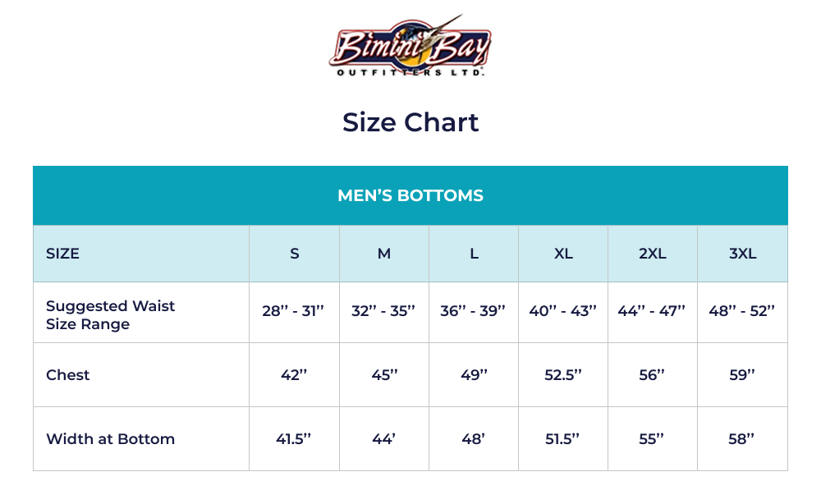
Task: Click the Size Chart heading
Action: tap(410, 122)
